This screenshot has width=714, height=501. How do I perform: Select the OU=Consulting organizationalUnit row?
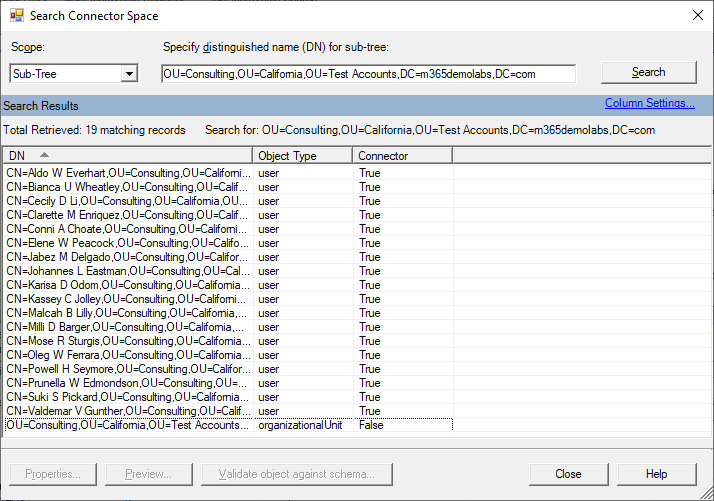click(x=128, y=425)
